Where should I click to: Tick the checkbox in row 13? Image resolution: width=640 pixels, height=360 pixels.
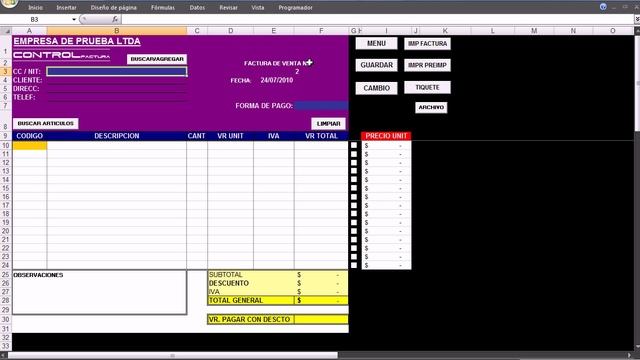[354, 171]
